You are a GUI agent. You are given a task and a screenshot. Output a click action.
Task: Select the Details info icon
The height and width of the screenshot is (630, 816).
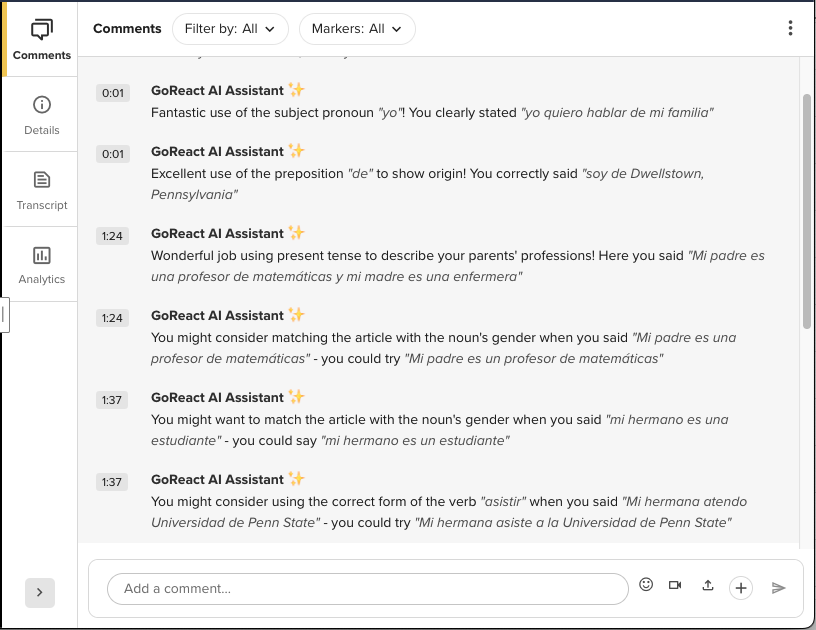click(x=40, y=104)
